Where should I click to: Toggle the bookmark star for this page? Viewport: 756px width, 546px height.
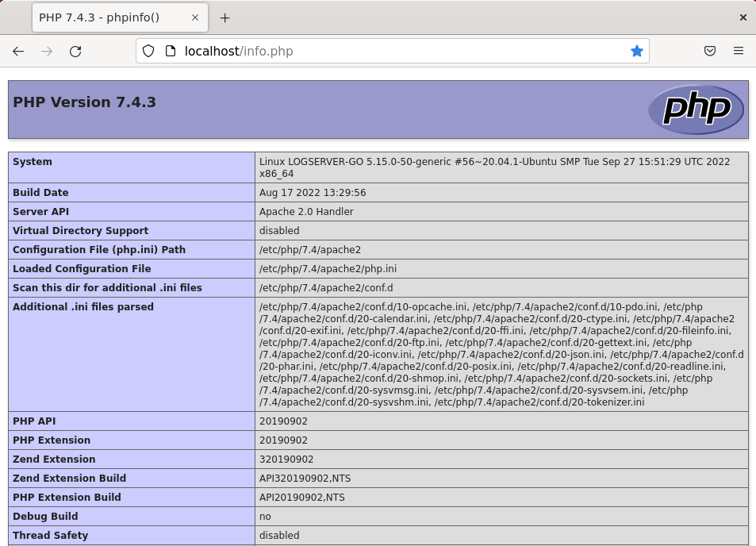click(636, 52)
